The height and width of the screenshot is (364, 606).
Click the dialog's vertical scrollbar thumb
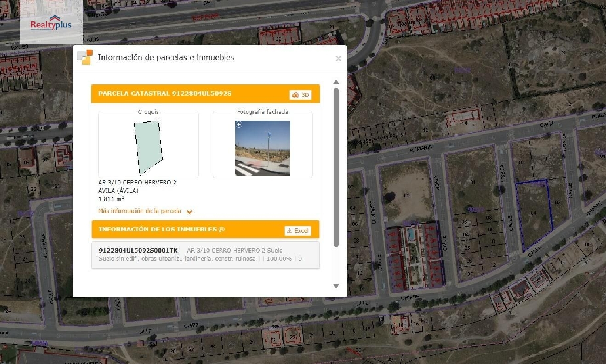click(x=336, y=167)
